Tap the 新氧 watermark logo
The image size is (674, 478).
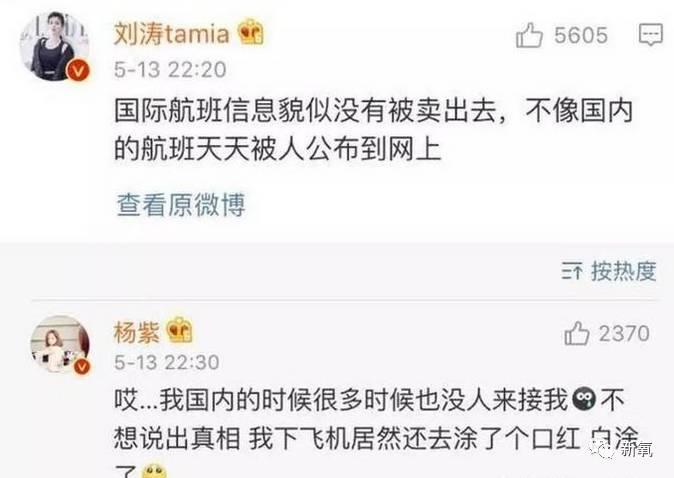pos(622,450)
